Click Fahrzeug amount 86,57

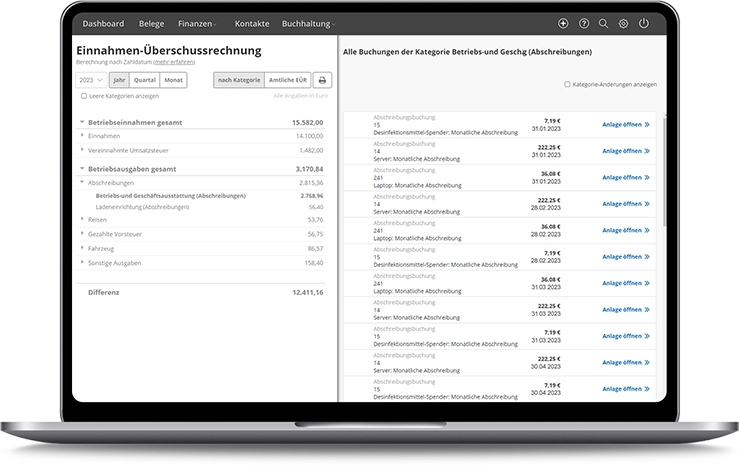pyautogui.click(x=315, y=248)
